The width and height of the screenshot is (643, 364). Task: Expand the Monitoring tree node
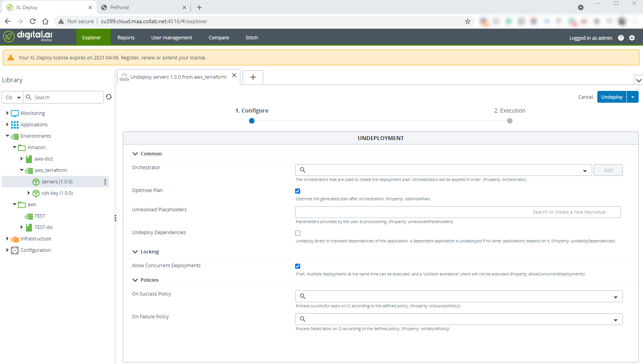pyautogui.click(x=7, y=113)
